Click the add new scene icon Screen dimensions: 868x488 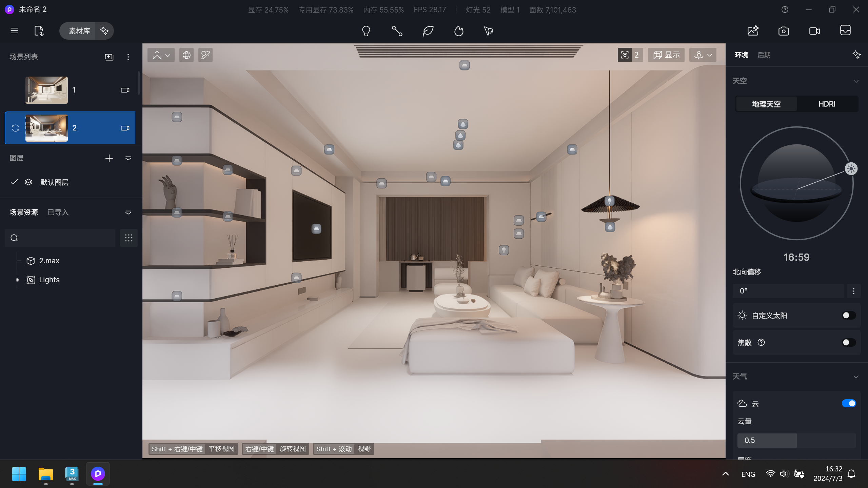[x=109, y=57]
